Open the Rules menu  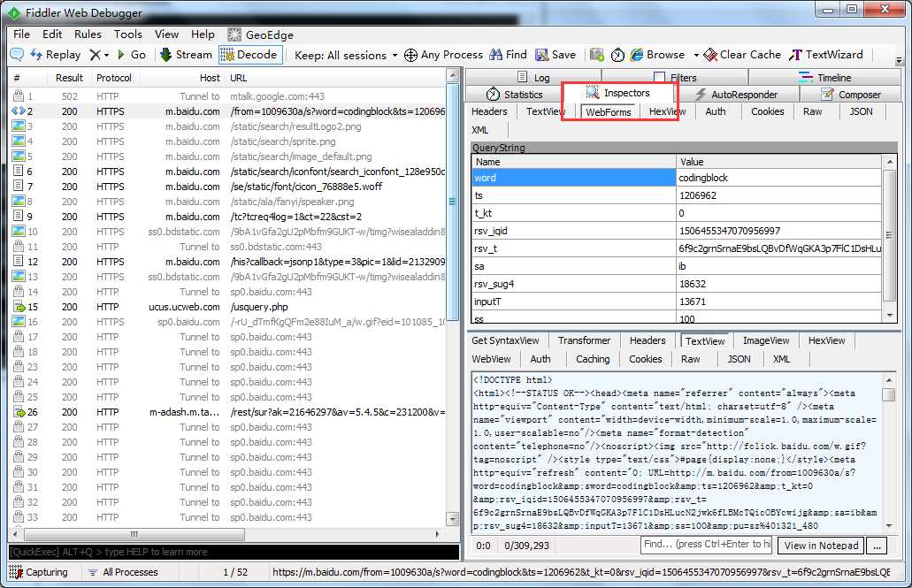coord(88,34)
